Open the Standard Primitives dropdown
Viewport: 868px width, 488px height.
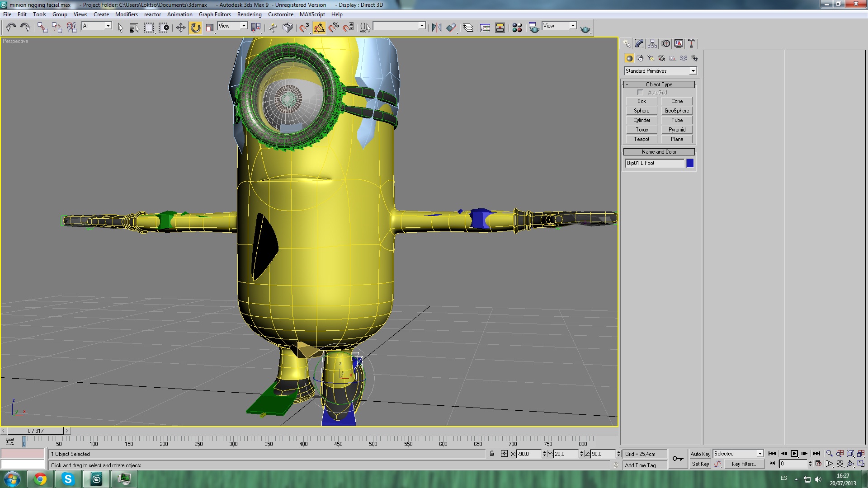[660, 71]
